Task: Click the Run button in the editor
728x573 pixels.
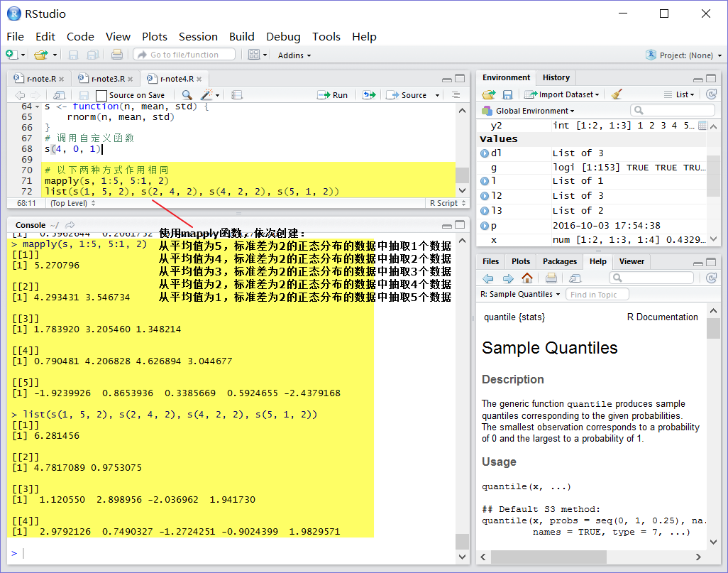Action: point(333,95)
